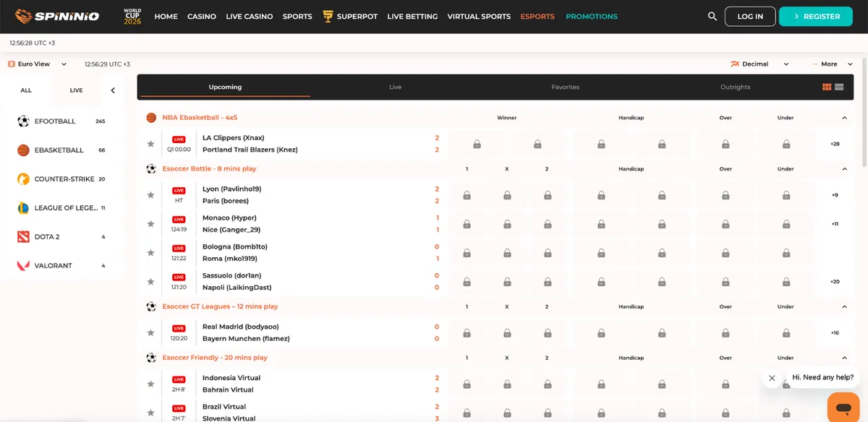Viewport: 868px width, 422px height.
Task: Click the Register button
Action: (x=816, y=16)
